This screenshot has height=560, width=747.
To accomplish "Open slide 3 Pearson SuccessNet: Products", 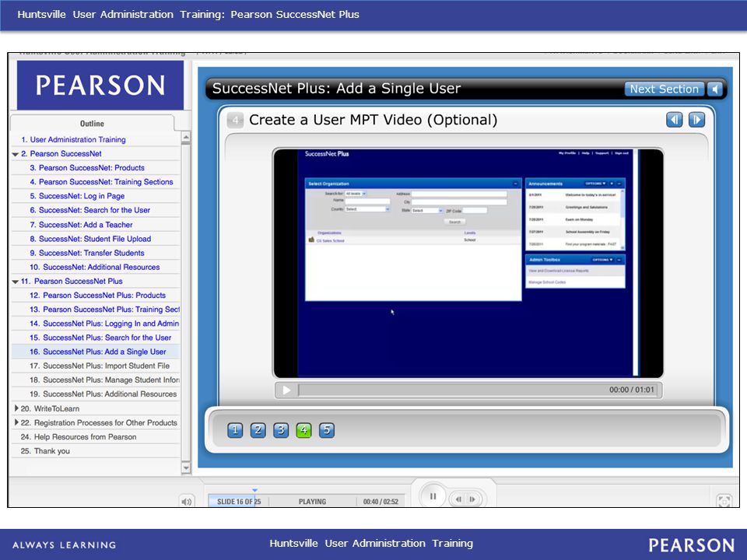I will tap(86, 168).
